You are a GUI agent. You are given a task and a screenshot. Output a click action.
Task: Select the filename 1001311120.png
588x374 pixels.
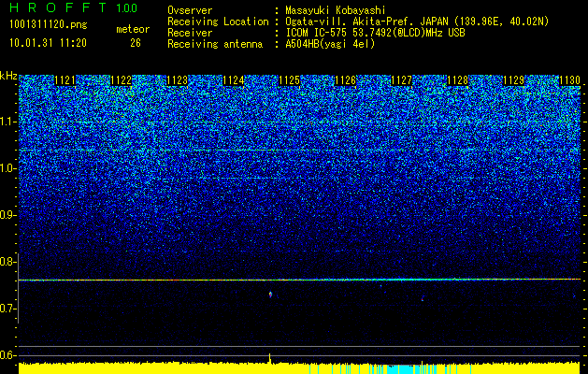pos(49,25)
